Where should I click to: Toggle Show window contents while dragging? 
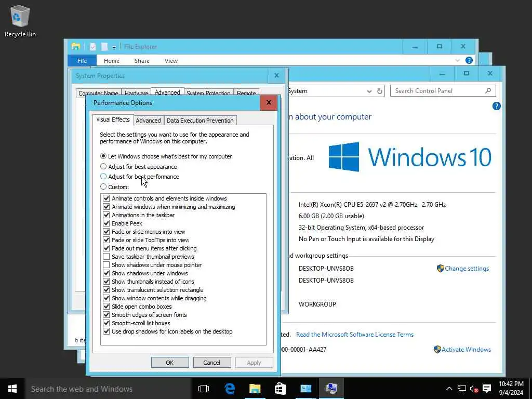(106, 298)
